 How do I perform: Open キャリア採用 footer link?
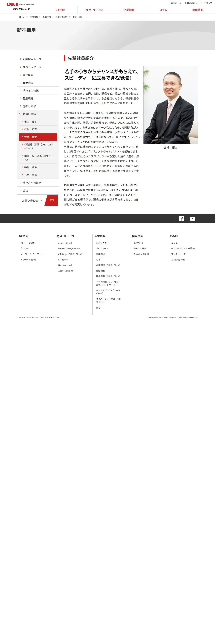(140, 248)
